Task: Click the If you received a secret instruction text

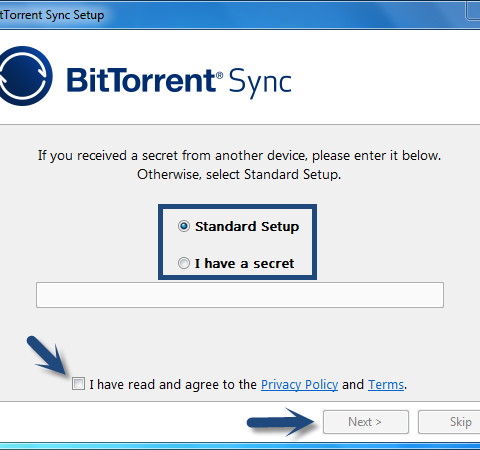Action: click(239, 165)
